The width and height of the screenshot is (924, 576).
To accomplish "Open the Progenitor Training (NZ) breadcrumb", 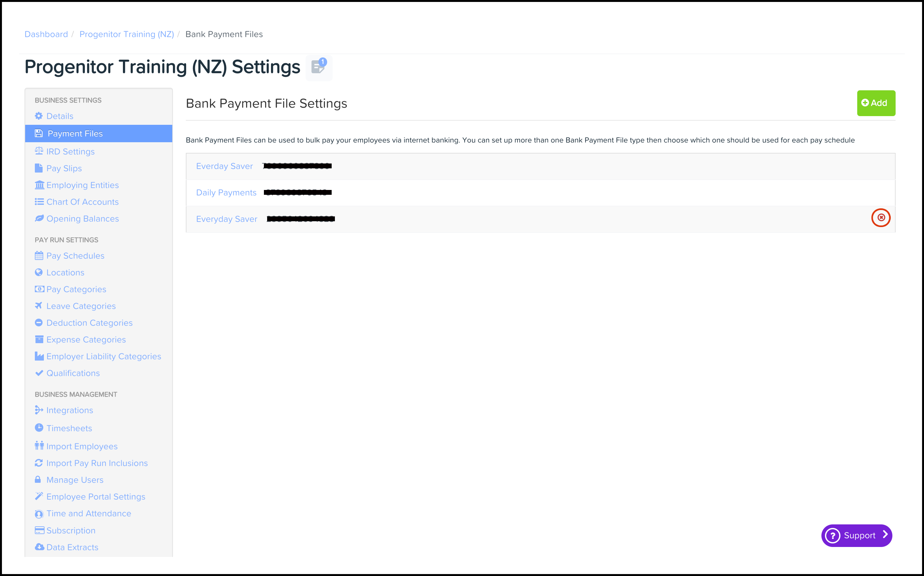I will click(x=126, y=34).
